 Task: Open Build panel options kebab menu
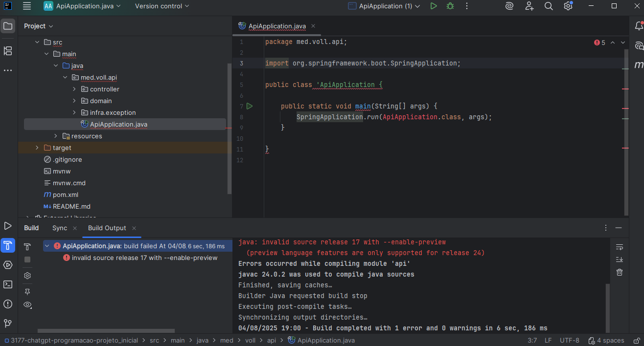pyautogui.click(x=606, y=228)
